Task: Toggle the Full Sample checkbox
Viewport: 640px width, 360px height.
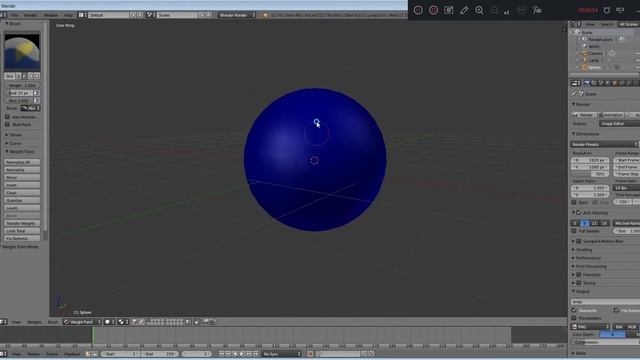Action: click(574, 231)
